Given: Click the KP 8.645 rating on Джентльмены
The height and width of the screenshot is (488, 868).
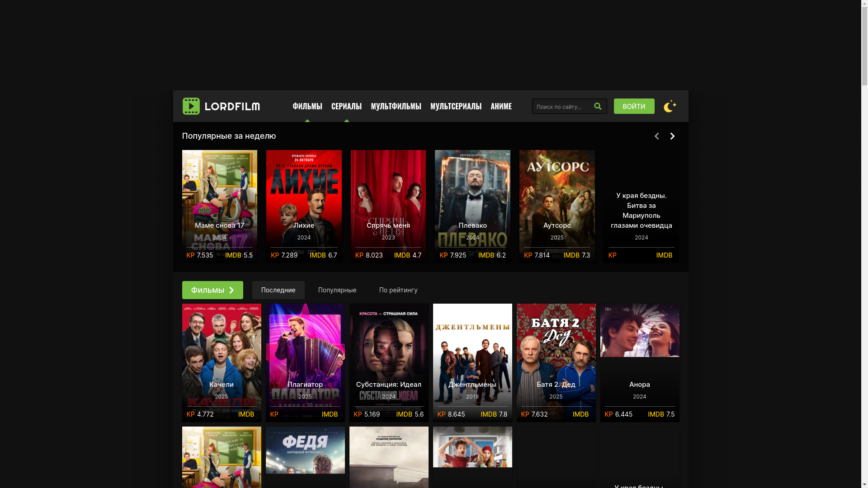Looking at the screenshot, I should [451, 414].
